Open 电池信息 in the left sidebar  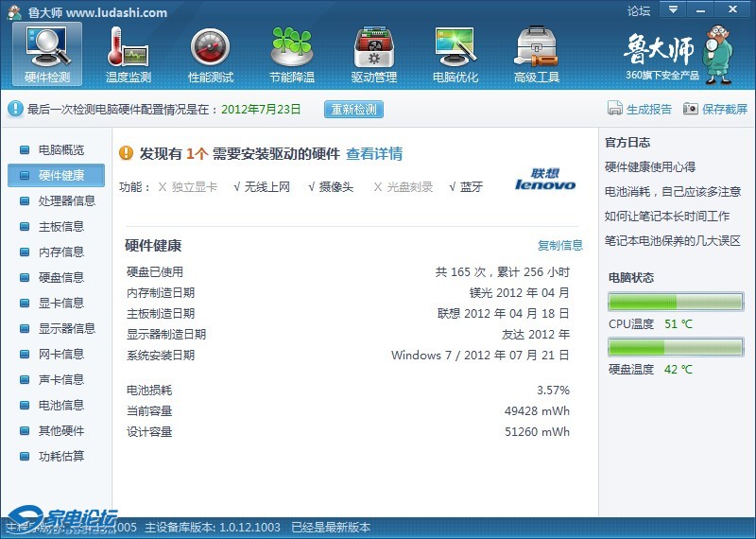(60, 405)
